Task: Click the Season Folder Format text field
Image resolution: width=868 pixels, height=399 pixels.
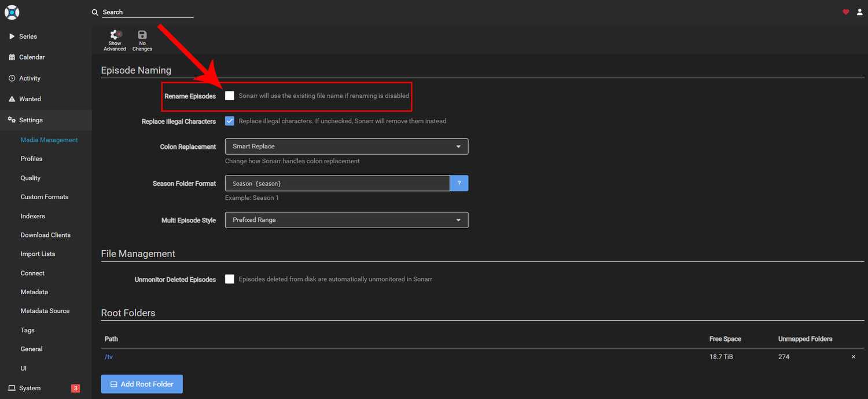Action: (337, 183)
